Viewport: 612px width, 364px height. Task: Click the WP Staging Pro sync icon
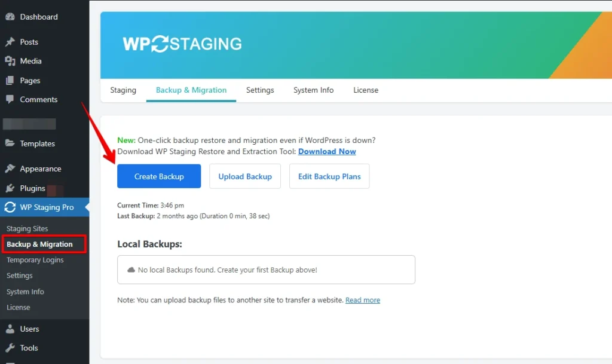(10, 207)
